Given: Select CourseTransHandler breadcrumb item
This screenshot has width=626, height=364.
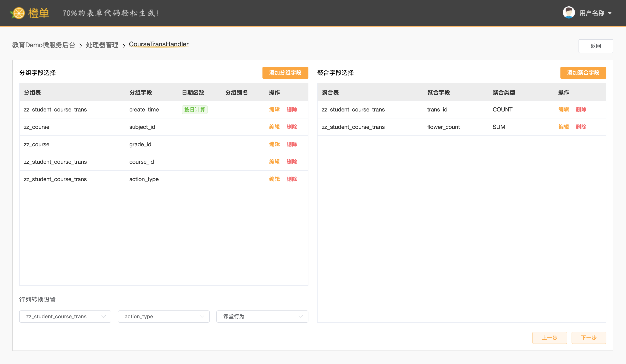Looking at the screenshot, I should click(x=159, y=44).
